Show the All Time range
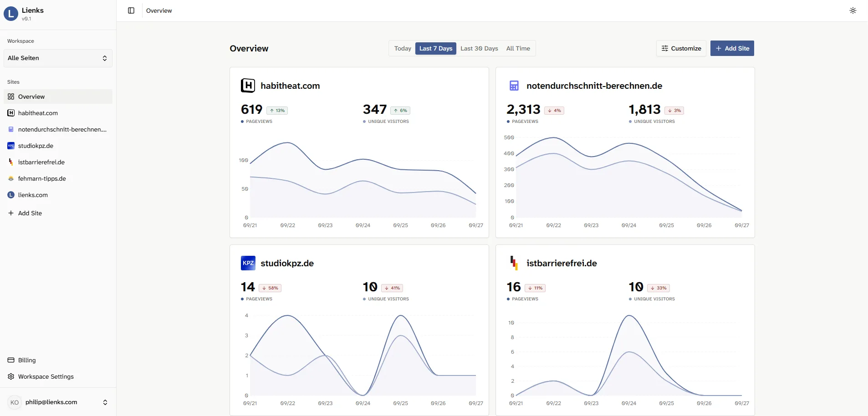 click(518, 48)
